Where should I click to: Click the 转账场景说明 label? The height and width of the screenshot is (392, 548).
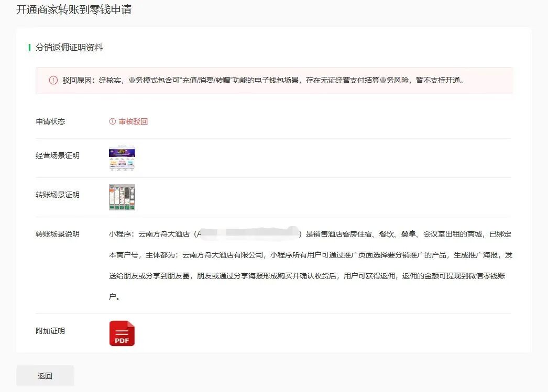point(58,234)
